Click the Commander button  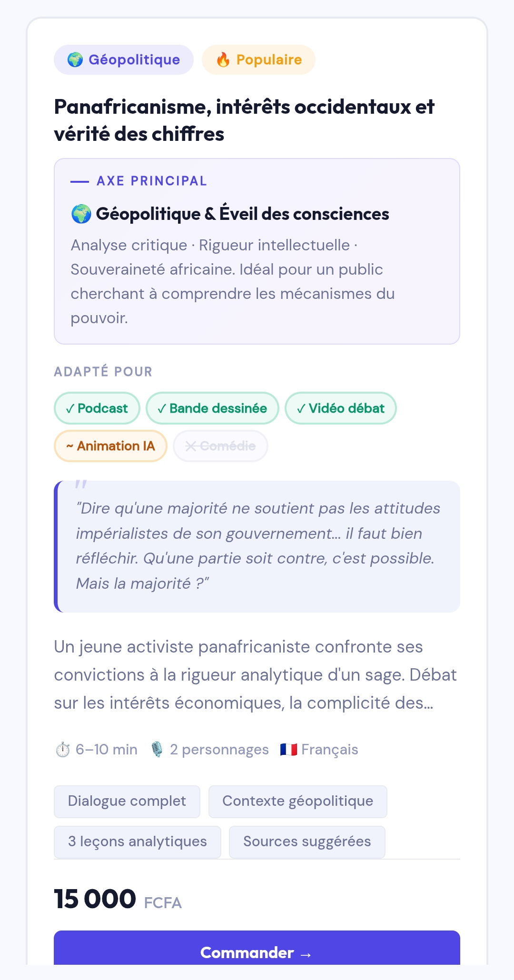(x=257, y=948)
